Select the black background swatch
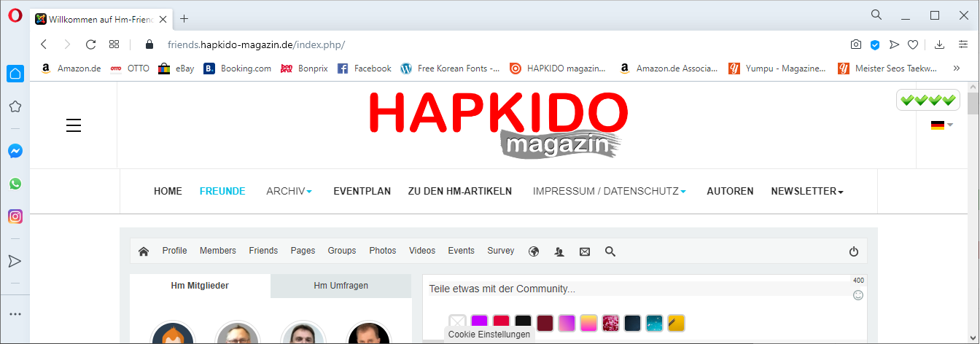980x344 pixels. (x=523, y=322)
